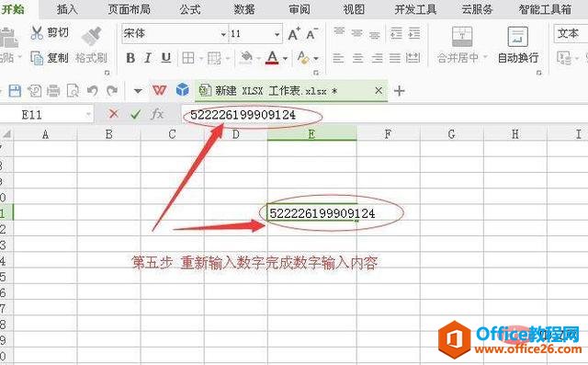Viewport: 588px width, 365px height.
Task: Click the Cut (剪切) scissors icon
Action: click(x=37, y=33)
